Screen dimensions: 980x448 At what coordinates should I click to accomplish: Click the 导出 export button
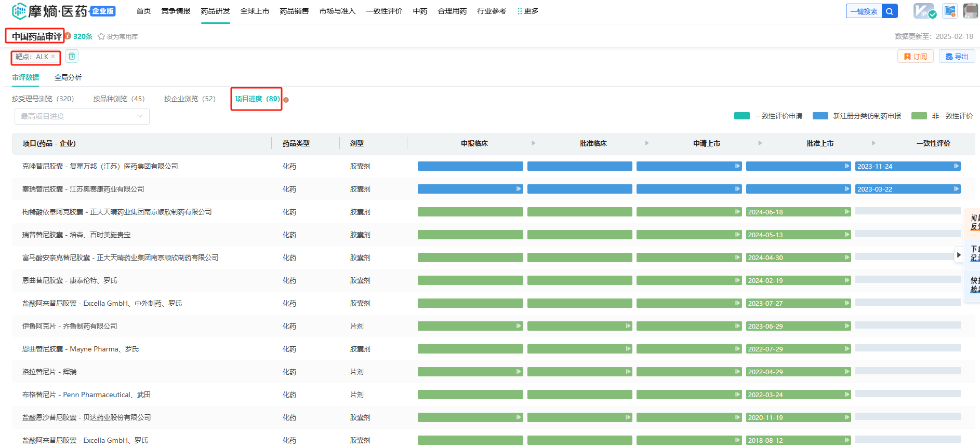957,57
